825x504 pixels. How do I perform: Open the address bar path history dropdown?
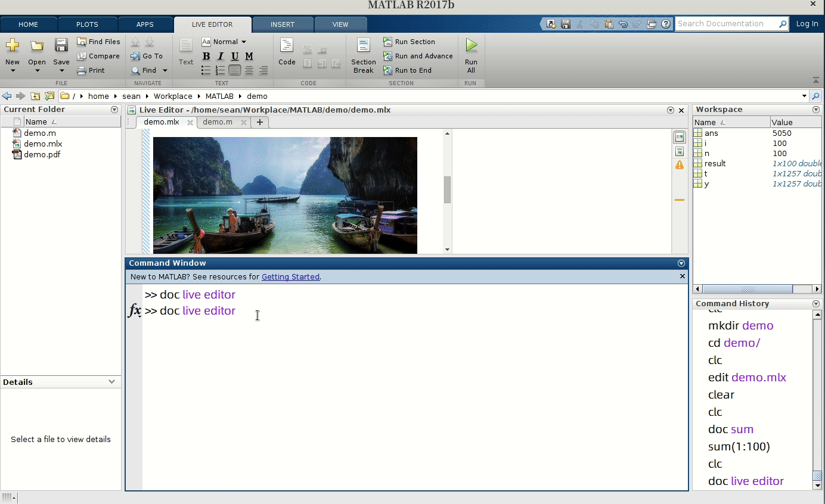click(x=804, y=96)
